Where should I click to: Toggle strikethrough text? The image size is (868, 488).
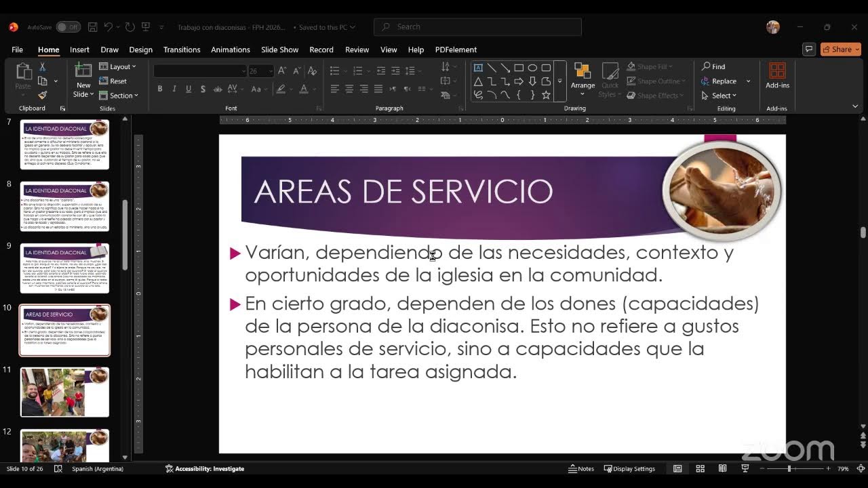tap(218, 89)
